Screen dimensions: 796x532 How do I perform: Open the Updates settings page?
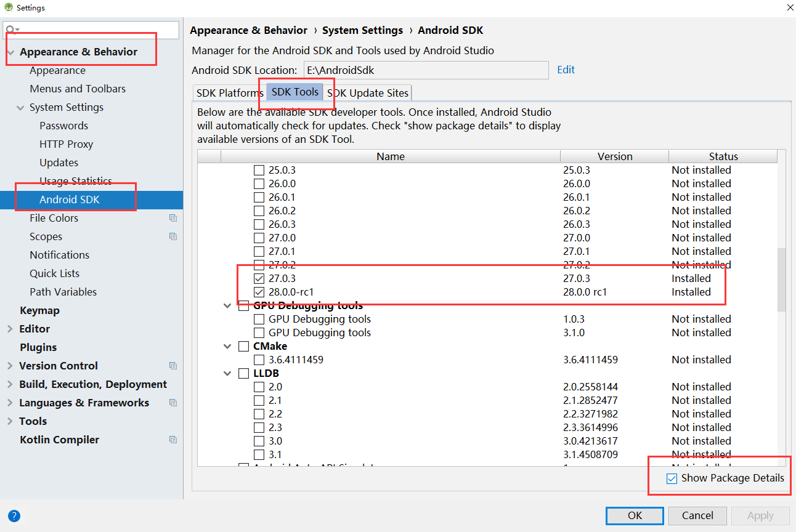pos(59,163)
